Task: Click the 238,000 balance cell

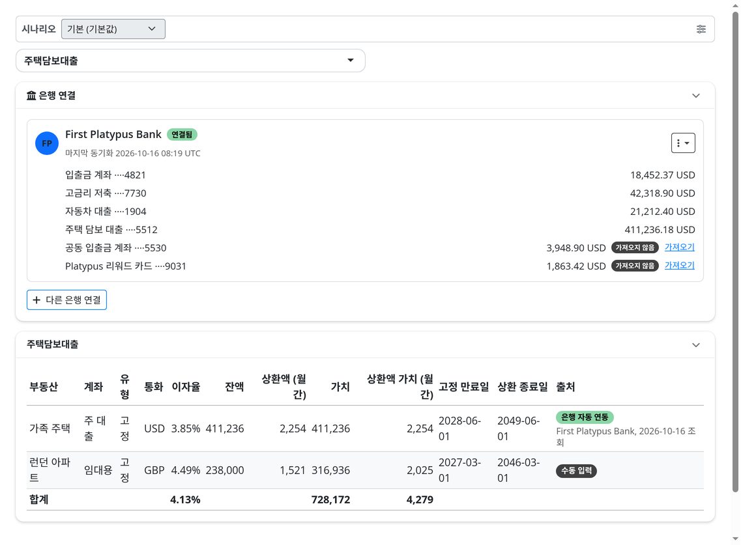Action: (225, 470)
